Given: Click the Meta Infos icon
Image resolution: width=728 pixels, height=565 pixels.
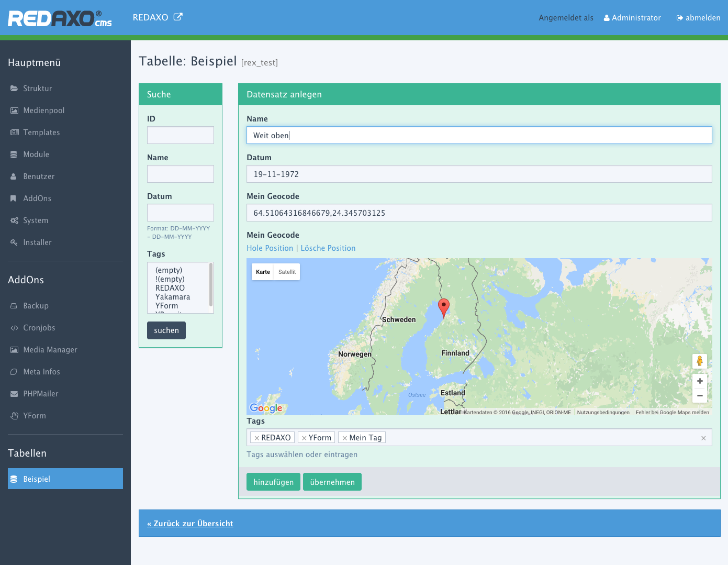Looking at the screenshot, I should point(14,372).
